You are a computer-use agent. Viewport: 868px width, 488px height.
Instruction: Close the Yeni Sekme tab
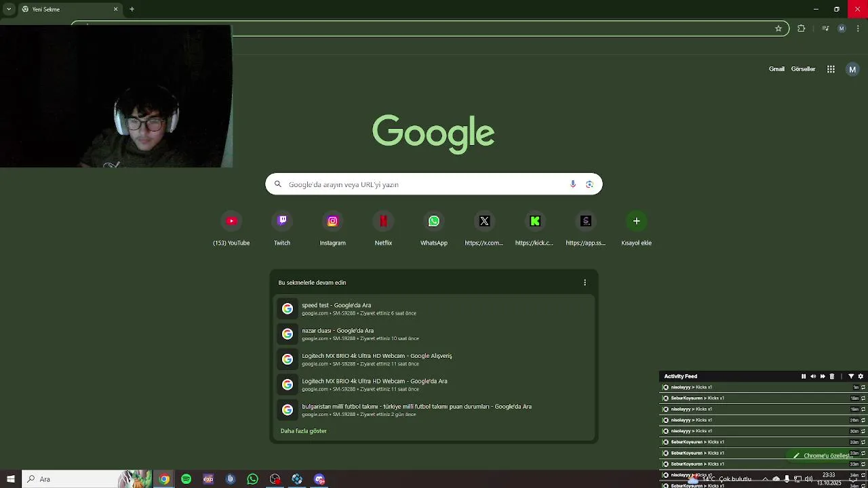pos(115,9)
